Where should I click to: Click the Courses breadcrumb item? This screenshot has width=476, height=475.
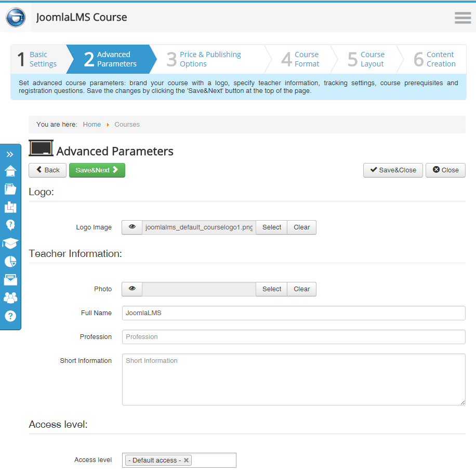tap(127, 125)
